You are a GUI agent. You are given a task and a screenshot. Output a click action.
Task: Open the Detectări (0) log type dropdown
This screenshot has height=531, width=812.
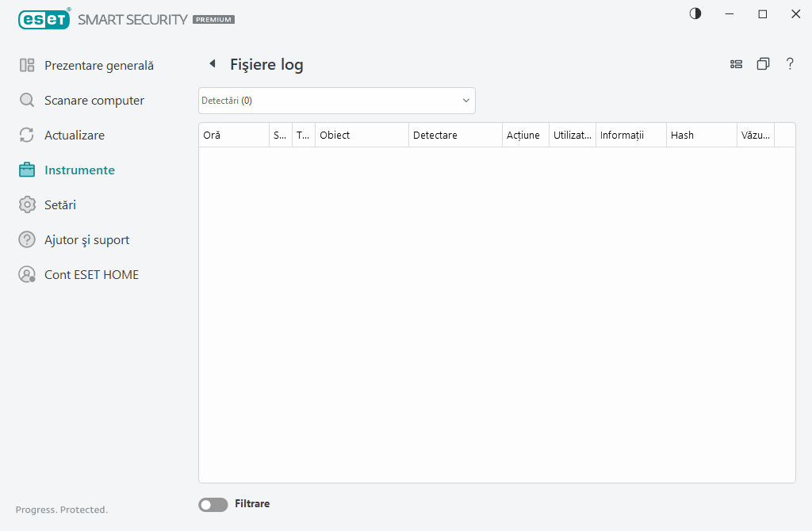[x=336, y=101]
